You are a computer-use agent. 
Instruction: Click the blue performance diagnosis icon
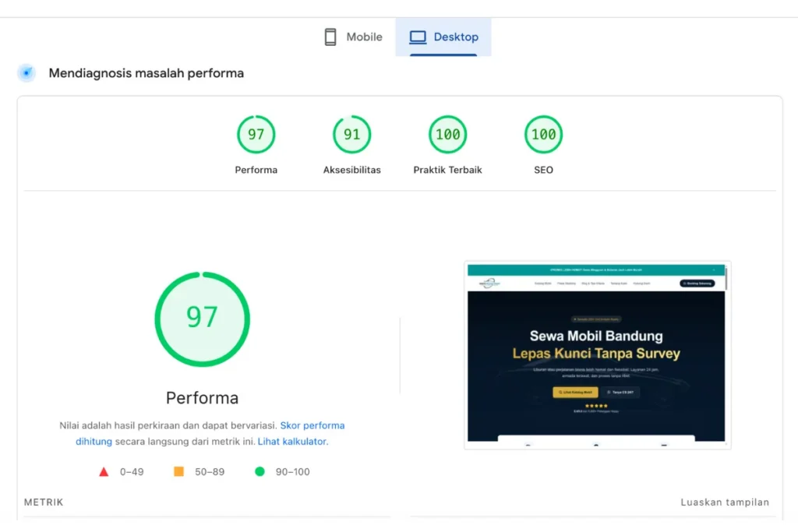click(x=26, y=73)
